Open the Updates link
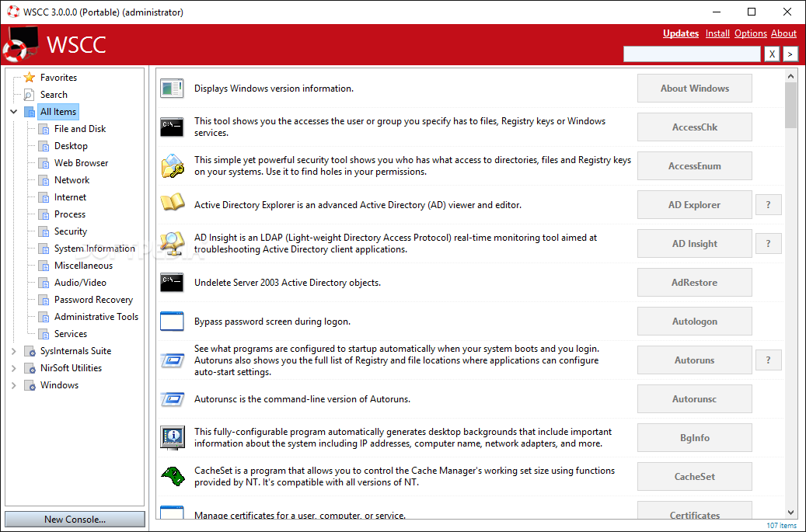Screen dimensions: 806x532 pyautogui.click(x=681, y=33)
